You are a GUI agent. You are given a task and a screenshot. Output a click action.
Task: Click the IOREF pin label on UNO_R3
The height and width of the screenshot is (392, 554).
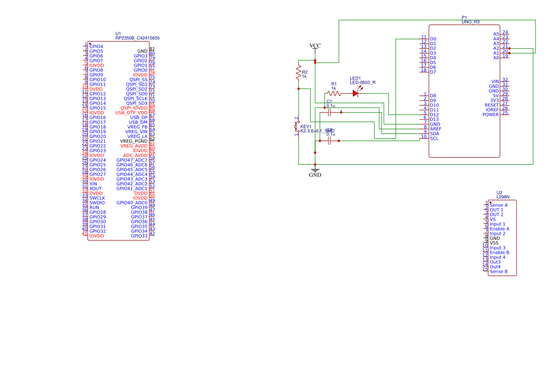[x=492, y=110]
